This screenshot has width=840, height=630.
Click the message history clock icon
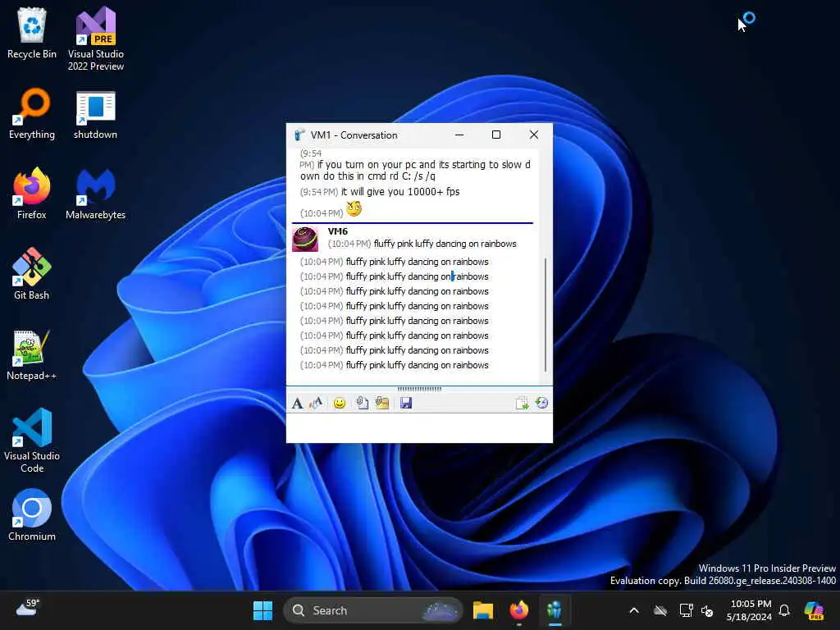[x=541, y=403]
